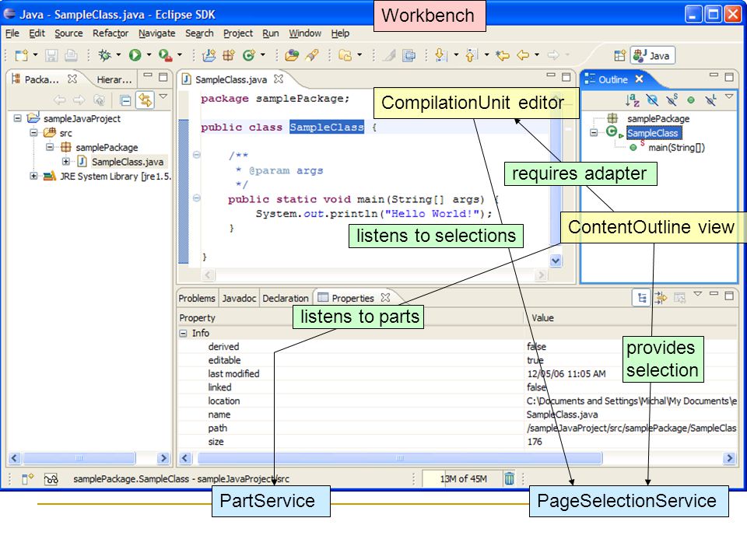
Task: Click the heap status 13M of 45M
Action: click(462, 478)
